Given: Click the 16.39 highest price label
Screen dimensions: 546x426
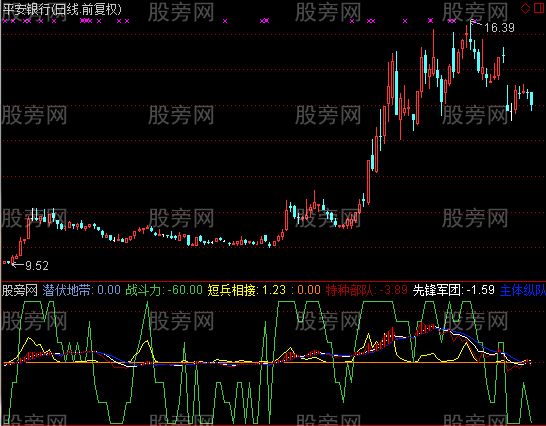Looking at the screenshot, I should click(499, 28).
